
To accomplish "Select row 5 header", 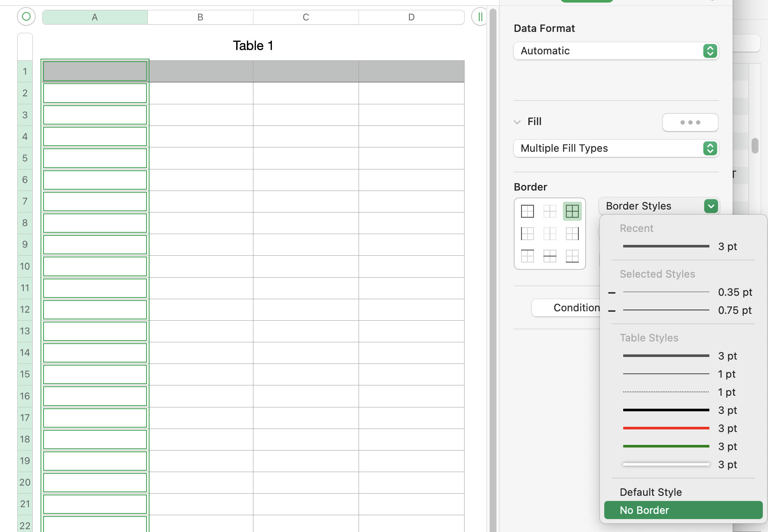I will pyautogui.click(x=25, y=158).
